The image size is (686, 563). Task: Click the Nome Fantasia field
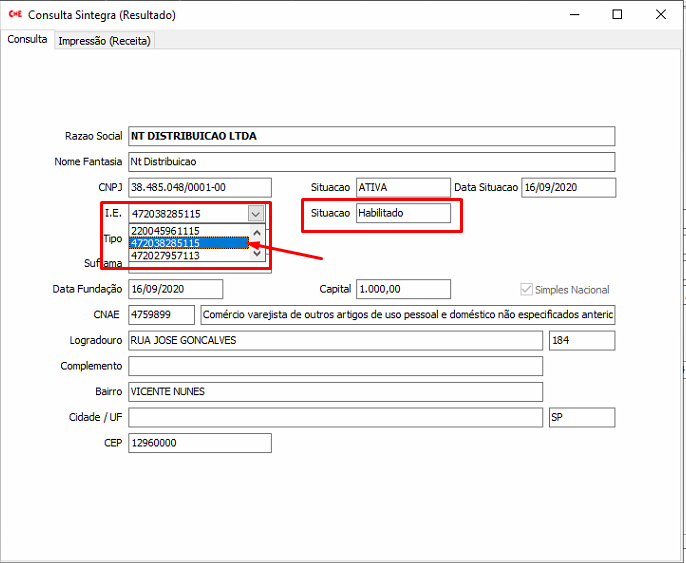371,162
